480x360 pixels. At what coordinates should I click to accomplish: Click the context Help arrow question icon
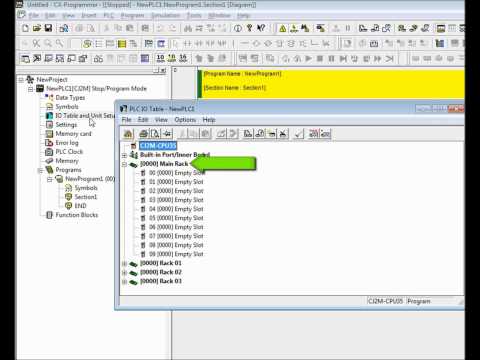261,28
